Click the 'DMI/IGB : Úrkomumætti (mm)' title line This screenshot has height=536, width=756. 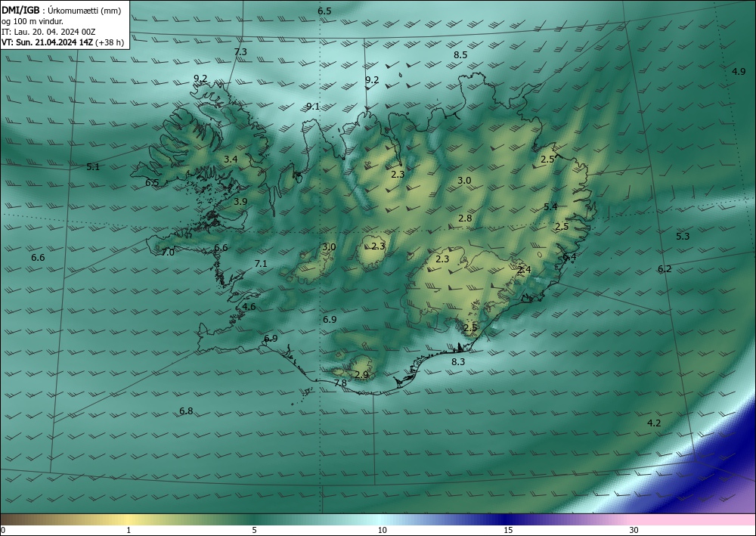pyautogui.click(x=61, y=11)
